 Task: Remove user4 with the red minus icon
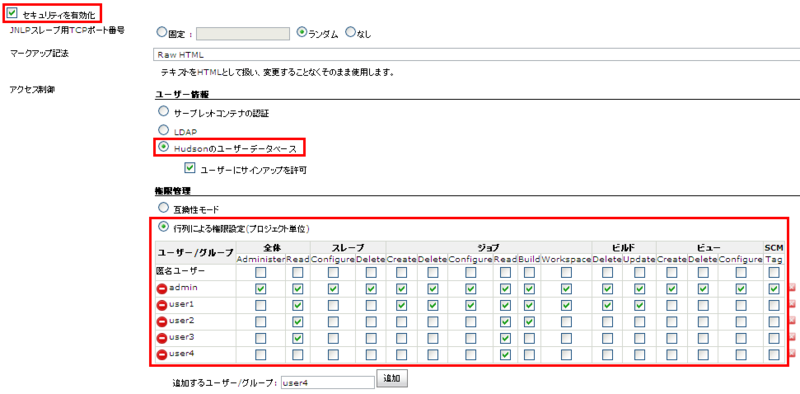(x=162, y=354)
